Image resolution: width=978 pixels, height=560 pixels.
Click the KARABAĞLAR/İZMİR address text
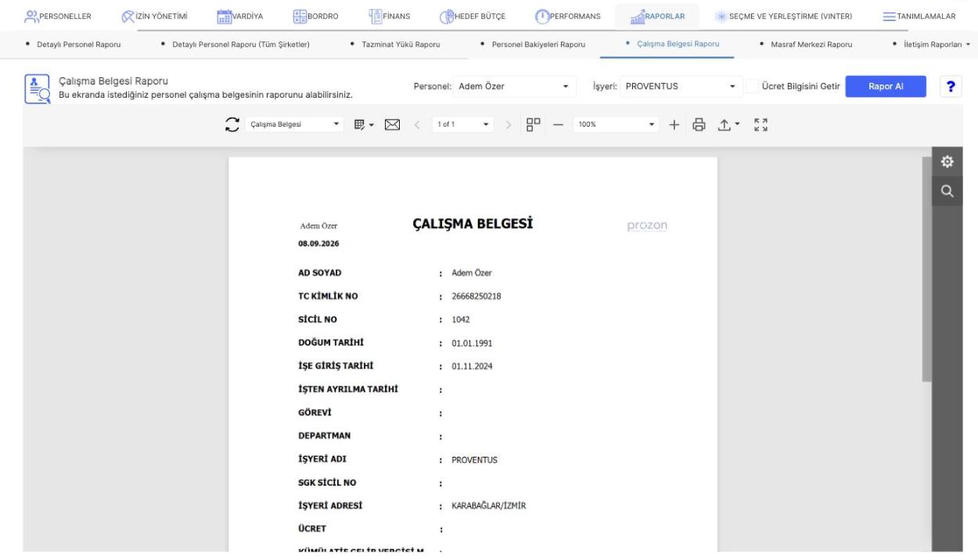(489, 505)
